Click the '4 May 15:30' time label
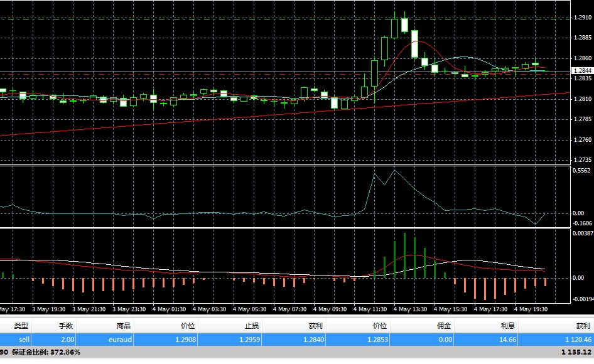The width and height of the screenshot is (594, 364). coord(450,309)
